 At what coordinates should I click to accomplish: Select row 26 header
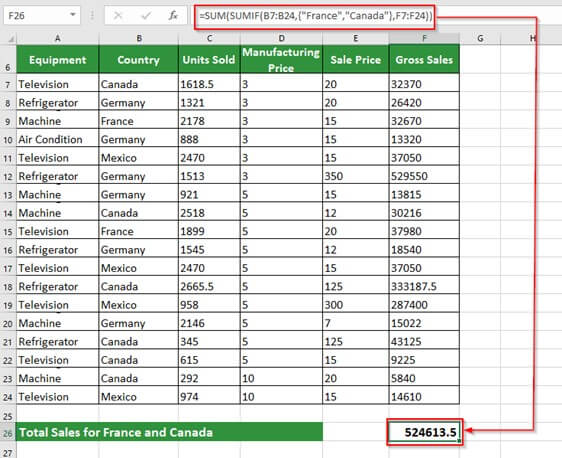point(8,433)
